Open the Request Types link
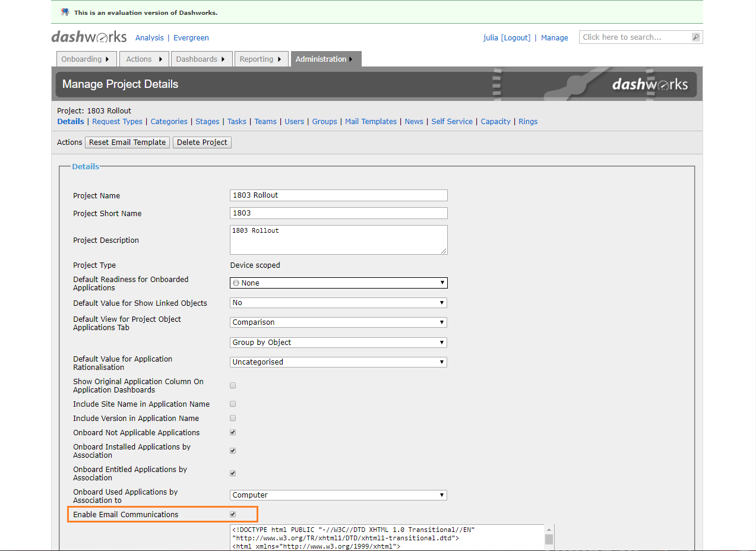Screen dimensions: 756x551 pyautogui.click(x=118, y=121)
